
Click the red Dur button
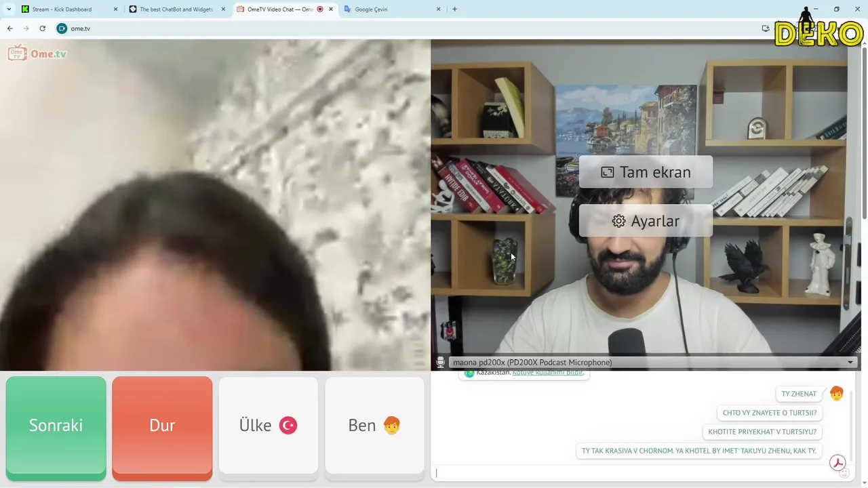(162, 426)
